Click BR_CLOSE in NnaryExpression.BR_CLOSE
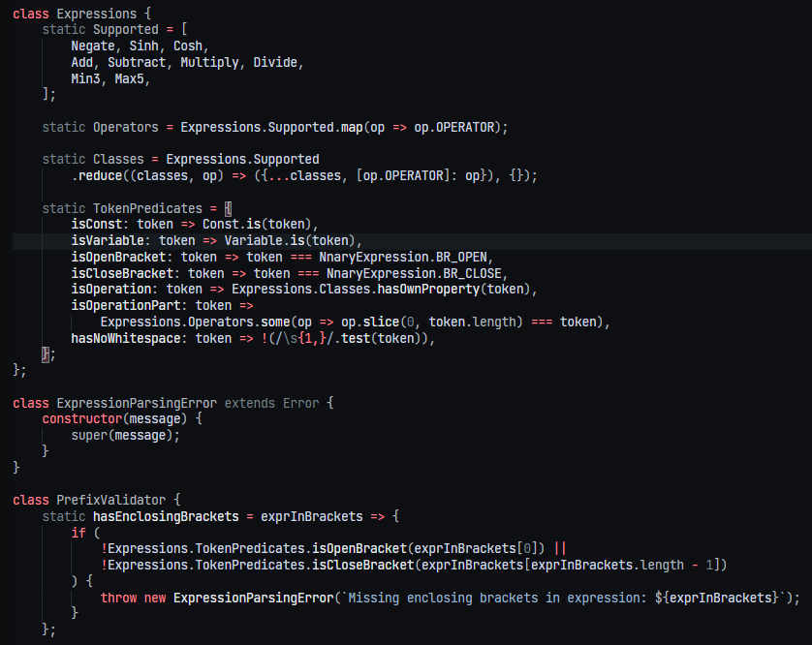Screen dimensions: 812x645 (472, 274)
